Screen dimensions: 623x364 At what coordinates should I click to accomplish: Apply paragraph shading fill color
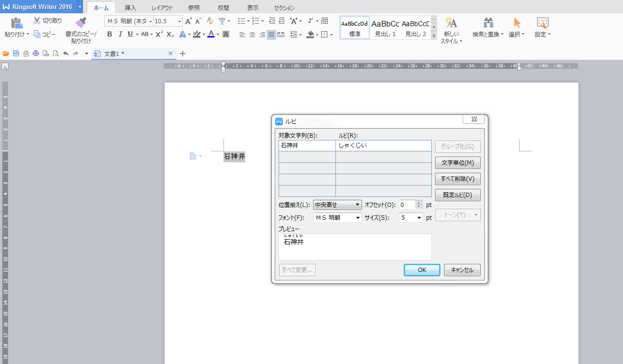click(310, 34)
